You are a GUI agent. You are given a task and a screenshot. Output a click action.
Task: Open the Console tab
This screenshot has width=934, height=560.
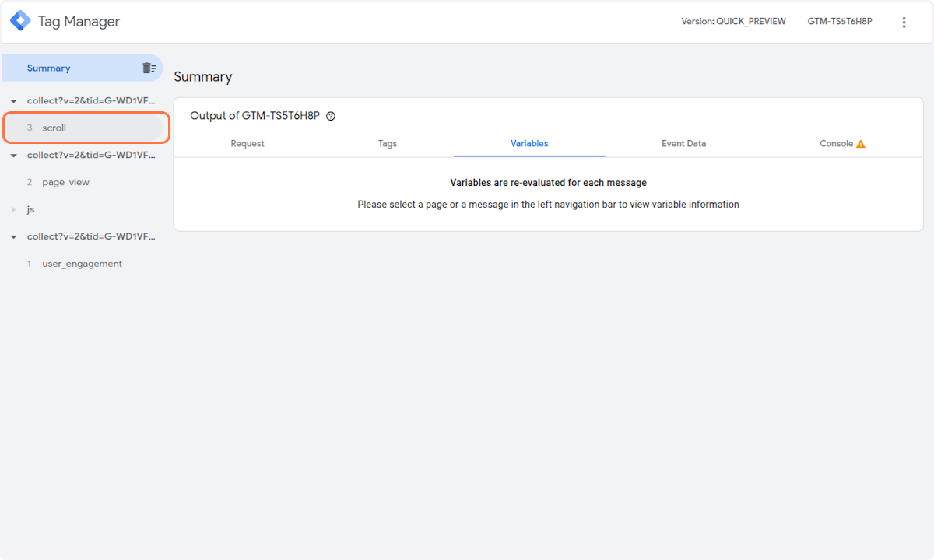843,143
